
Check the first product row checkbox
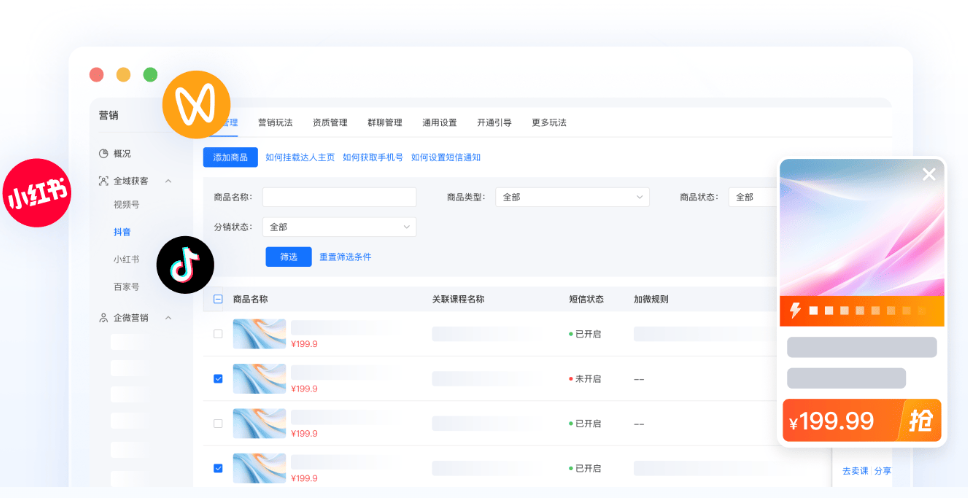coord(218,334)
